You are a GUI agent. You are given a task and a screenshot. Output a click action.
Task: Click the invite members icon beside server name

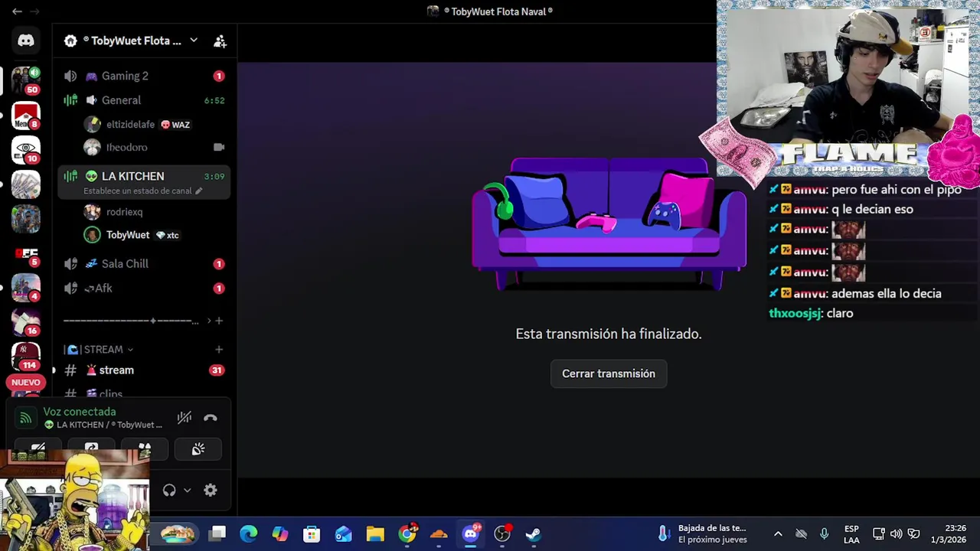(x=220, y=41)
